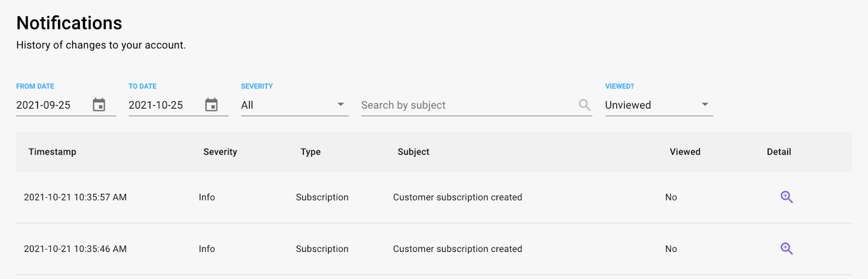The height and width of the screenshot is (279, 868).
Task: Open the Severity filter set to All
Action: tap(288, 105)
